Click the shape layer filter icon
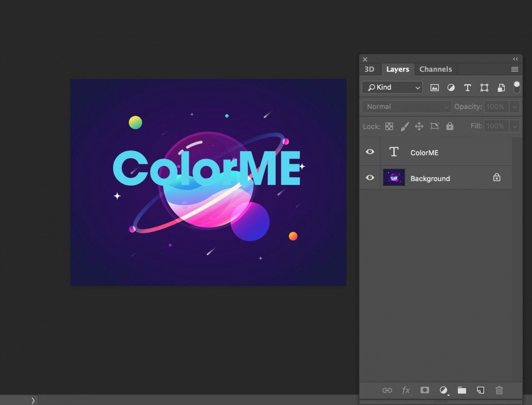This screenshot has height=405, width=532. (484, 88)
